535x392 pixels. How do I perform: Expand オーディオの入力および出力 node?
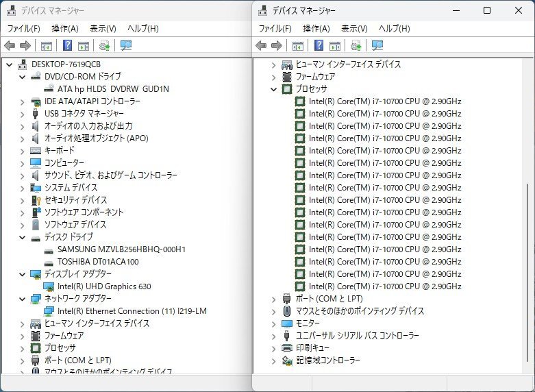[22, 126]
